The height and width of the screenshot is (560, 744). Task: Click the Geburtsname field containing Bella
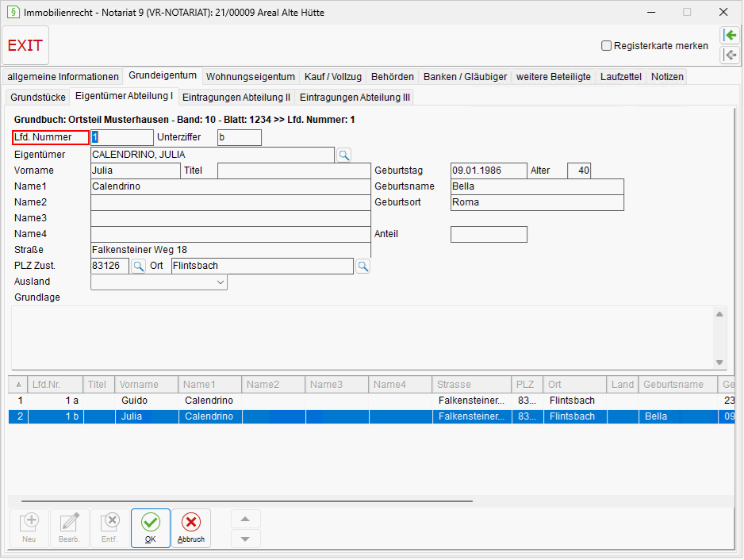[537, 186]
